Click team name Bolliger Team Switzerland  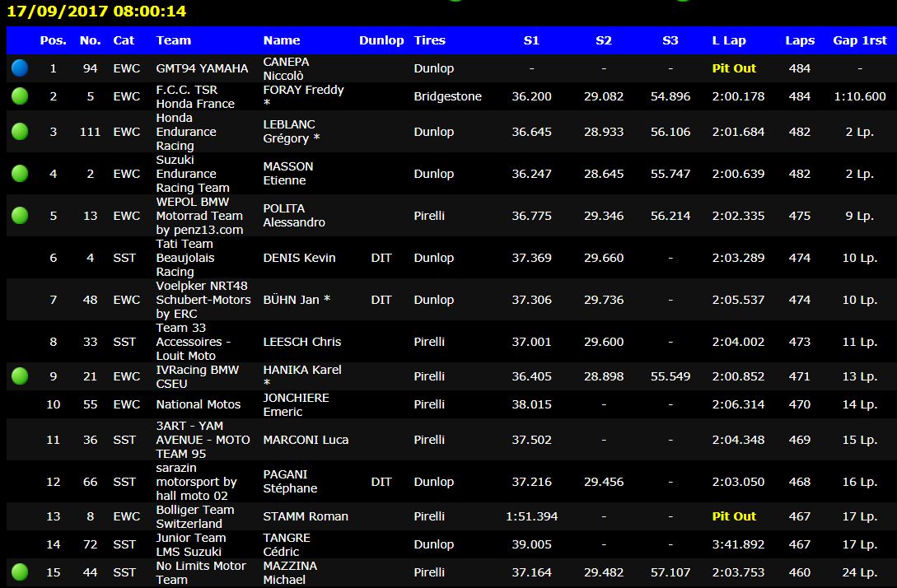click(x=194, y=516)
